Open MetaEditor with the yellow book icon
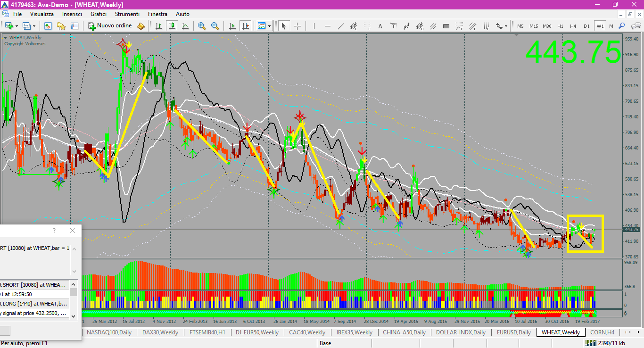The height and width of the screenshot is (348, 644). (x=140, y=26)
